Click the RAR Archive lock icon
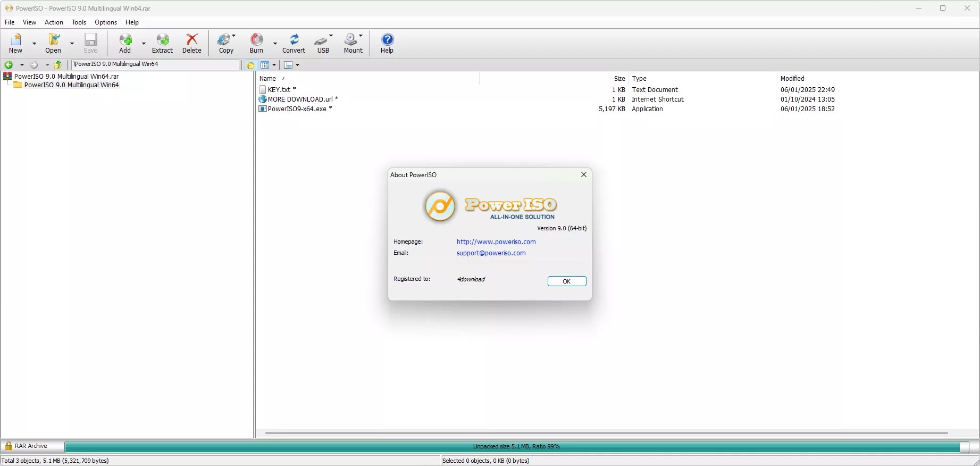 9,446
